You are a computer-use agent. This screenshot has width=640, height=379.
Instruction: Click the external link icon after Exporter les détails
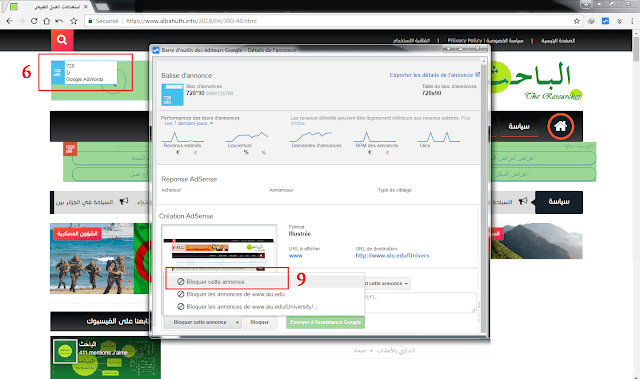pos(478,75)
